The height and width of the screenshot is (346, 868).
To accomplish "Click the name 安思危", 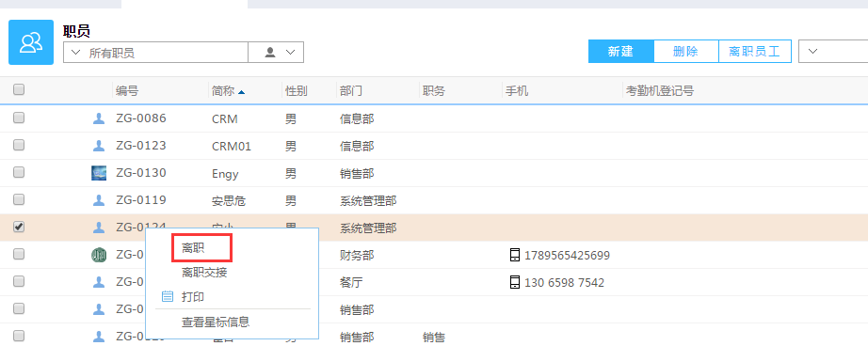I will click(229, 201).
